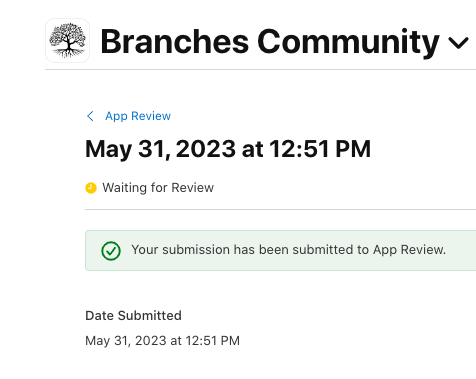Select the date value under Date Submitted
Image resolution: width=476 pixels, height=379 pixels.
pyautogui.click(x=162, y=341)
